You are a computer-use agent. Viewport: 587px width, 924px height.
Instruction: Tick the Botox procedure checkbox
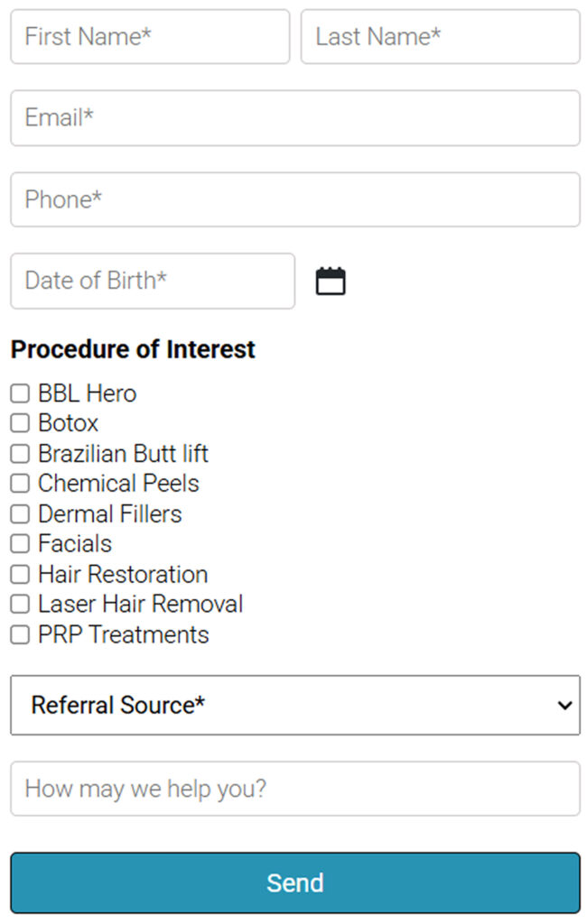[x=20, y=423]
